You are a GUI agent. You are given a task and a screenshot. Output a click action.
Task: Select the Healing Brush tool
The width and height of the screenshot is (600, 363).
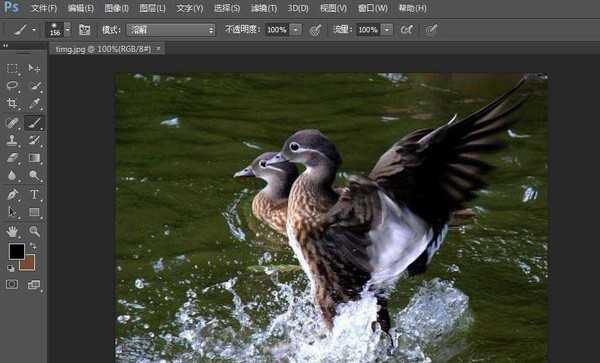point(12,123)
